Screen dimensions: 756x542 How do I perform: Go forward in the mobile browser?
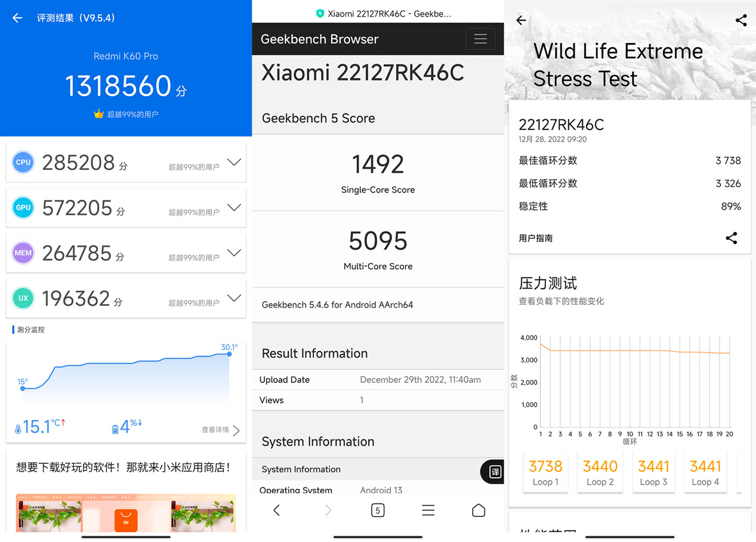click(x=328, y=510)
